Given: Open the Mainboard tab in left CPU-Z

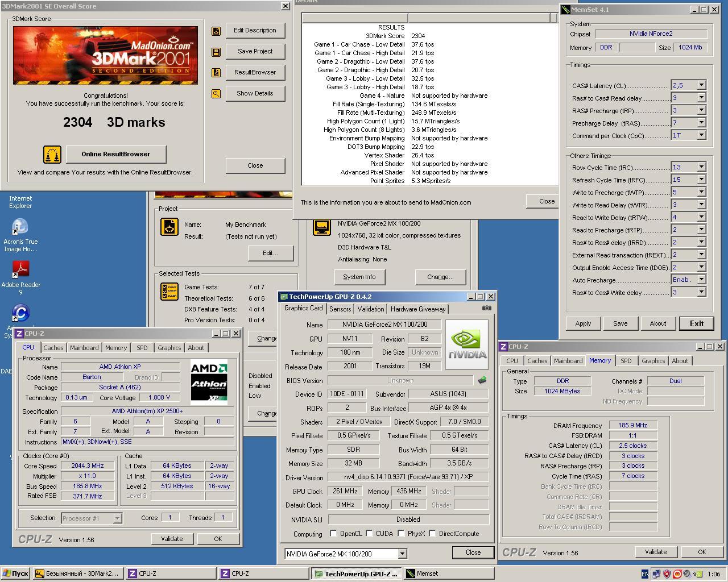Looking at the screenshot, I should click(84, 348).
